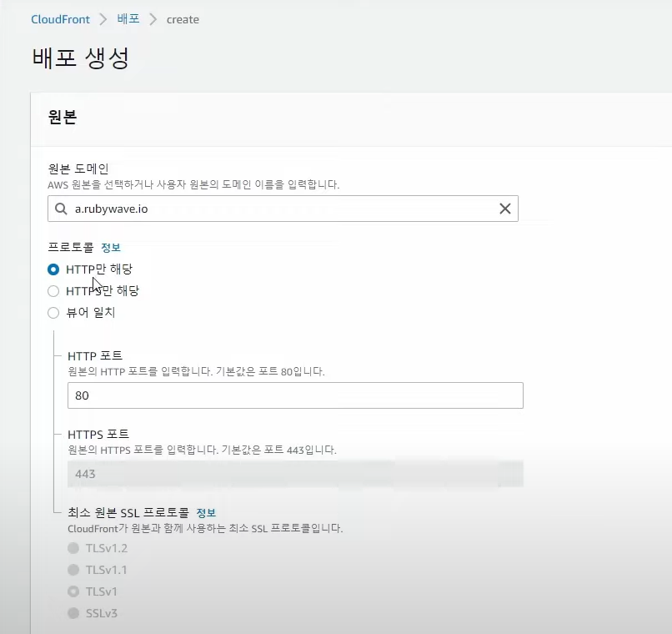Focus the 원본 도메인 input with a.rubywave.io
This screenshot has height=634, width=672.
[x=283, y=209]
